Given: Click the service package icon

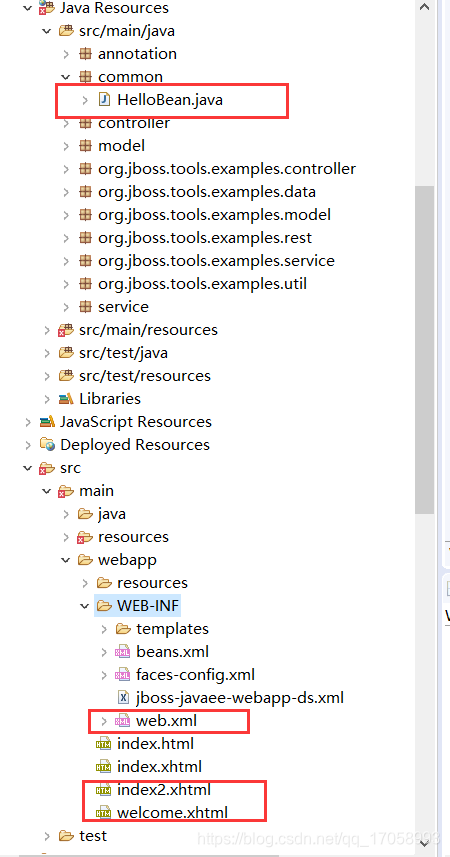Looking at the screenshot, I should pos(85,307).
